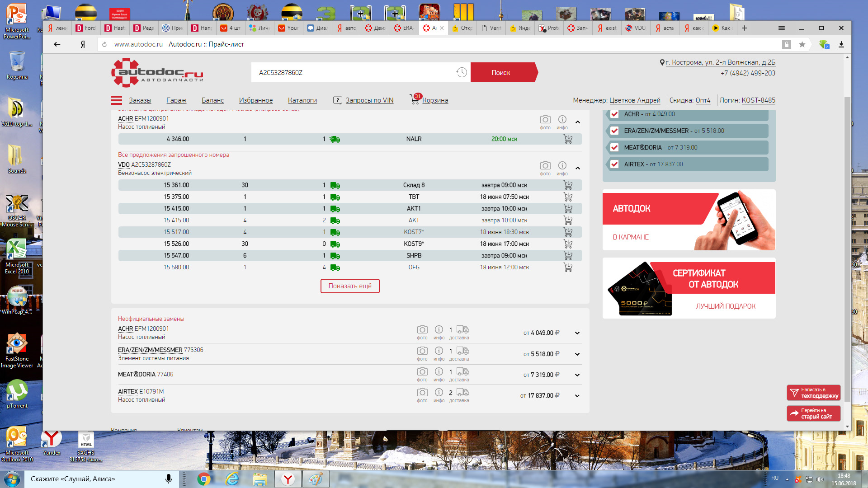Click the cart icon for 15 375.00 row
This screenshot has height=488, width=868.
[x=567, y=197]
